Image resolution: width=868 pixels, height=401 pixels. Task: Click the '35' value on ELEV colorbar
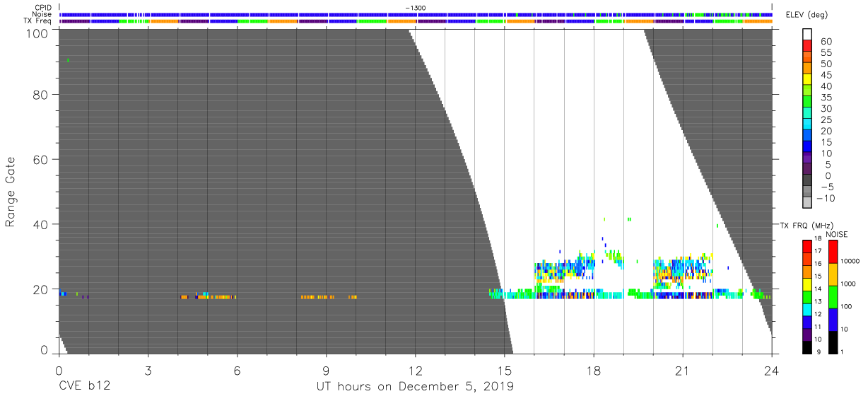(825, 98)
